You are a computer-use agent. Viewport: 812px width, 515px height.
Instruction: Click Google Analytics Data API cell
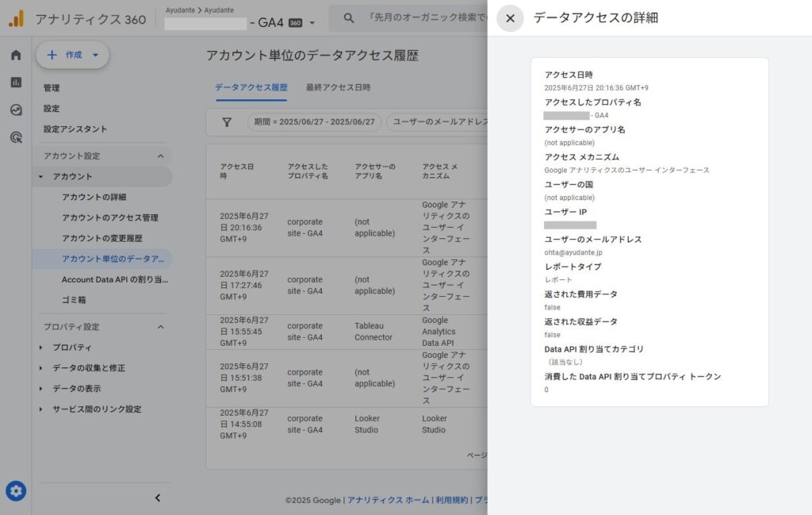(439, 332)
